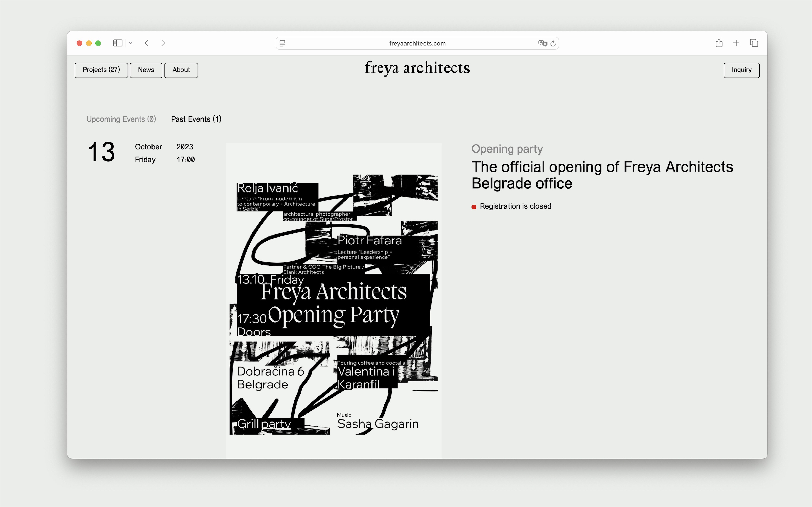Click the freyaarchitects.com address bar
The image size is (812, 507).
coord(417,43)
